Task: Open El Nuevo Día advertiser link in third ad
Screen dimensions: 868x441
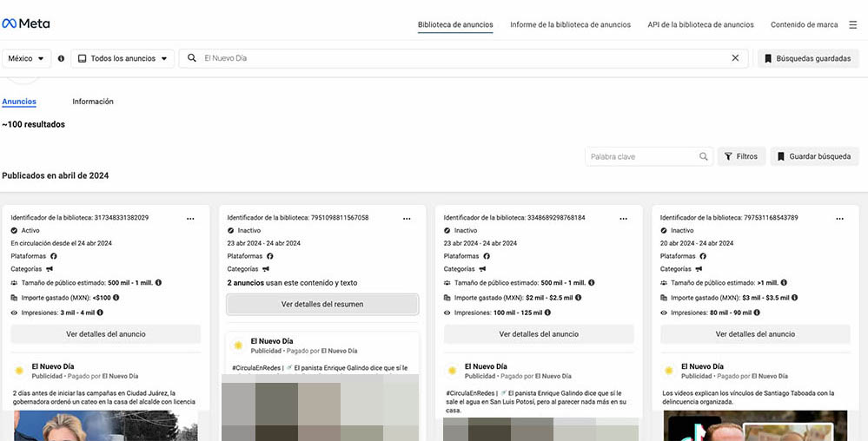Action: pos(486,367)
